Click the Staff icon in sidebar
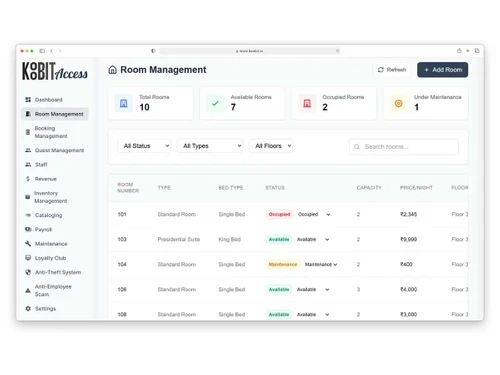Image resolution: width=500 pixels, height=375 pixels. point(28,165)
